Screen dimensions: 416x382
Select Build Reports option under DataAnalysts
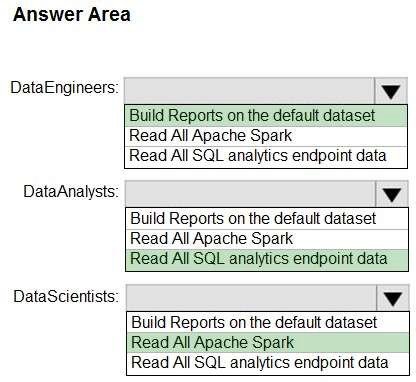[267, 219]
